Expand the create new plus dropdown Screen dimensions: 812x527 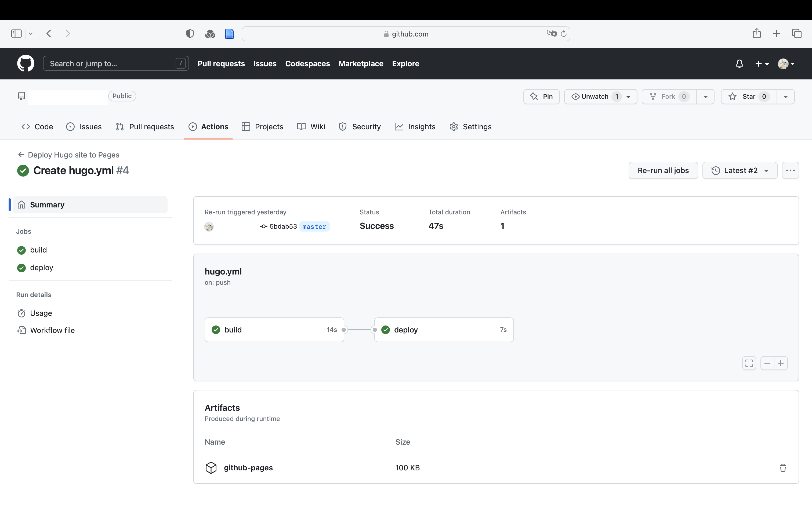coord(762,64)
